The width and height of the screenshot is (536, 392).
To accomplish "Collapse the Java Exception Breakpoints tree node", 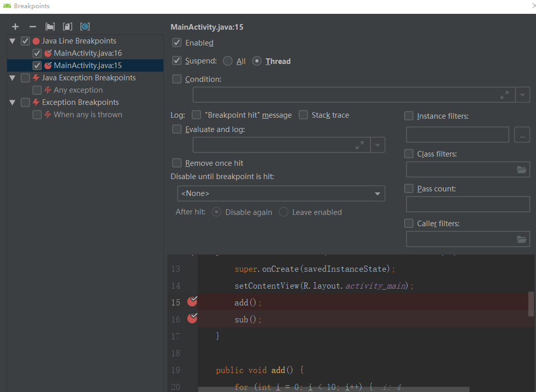I will tap(12, 78).
